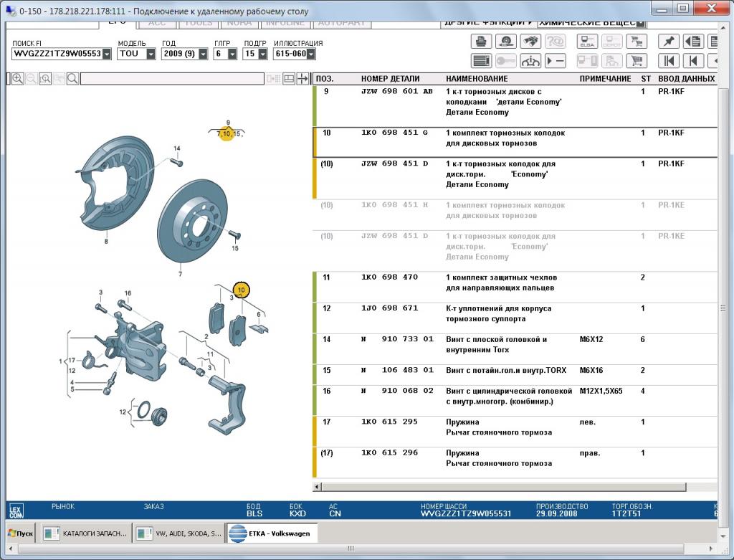Switch to the NORA tab
Viewport: 734px width, 560px height.
(239, 23)
